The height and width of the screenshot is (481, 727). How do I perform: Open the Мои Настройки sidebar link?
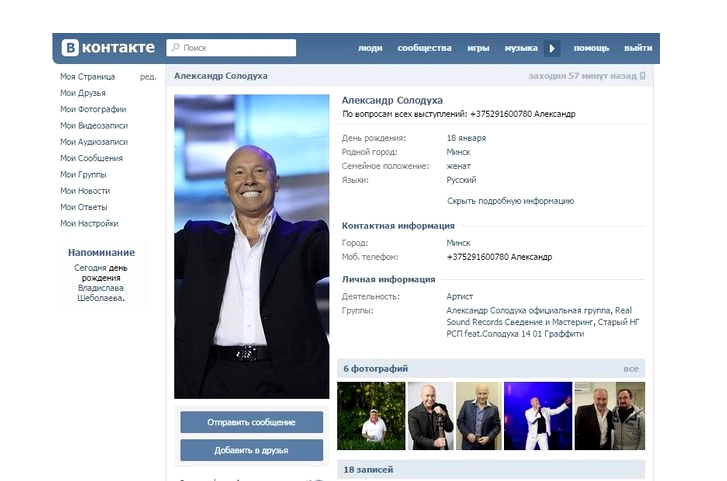(89, 224)
